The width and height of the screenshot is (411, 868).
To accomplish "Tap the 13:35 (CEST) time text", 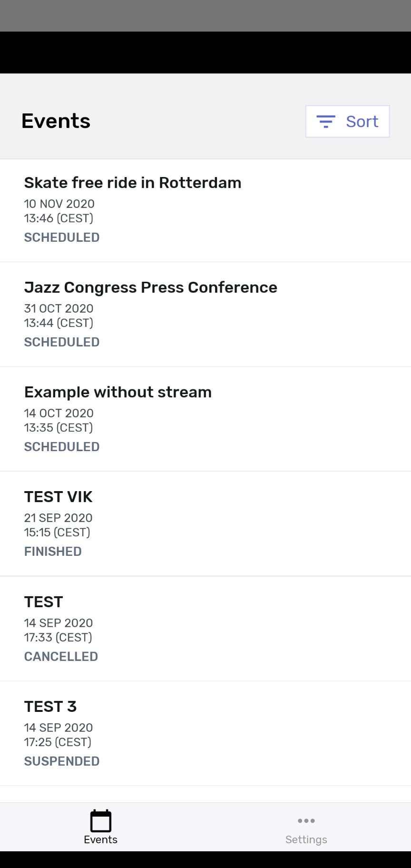I will pyautogui.click(x=59, y=427).
